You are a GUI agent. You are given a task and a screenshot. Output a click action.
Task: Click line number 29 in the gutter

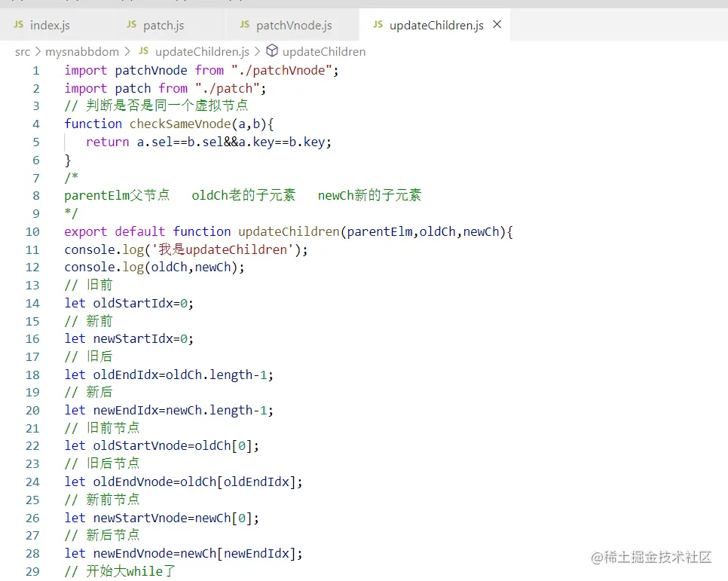tap(32, 571)
